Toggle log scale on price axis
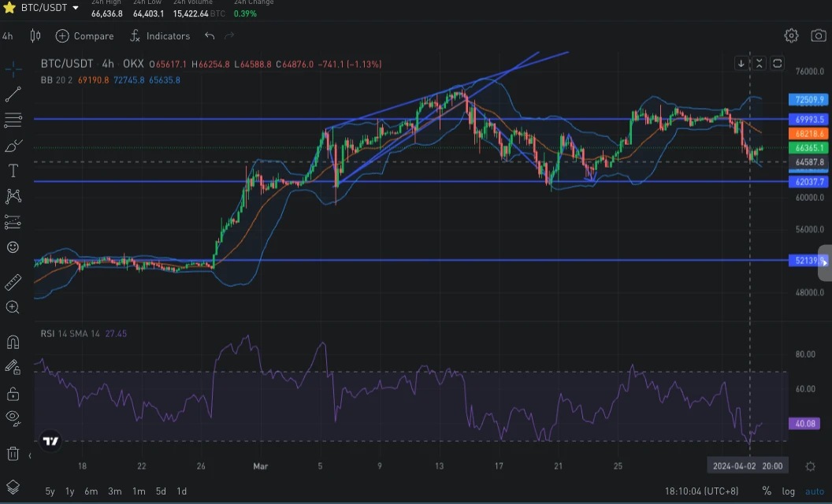 pyautogui.click(x=789, y=491)
